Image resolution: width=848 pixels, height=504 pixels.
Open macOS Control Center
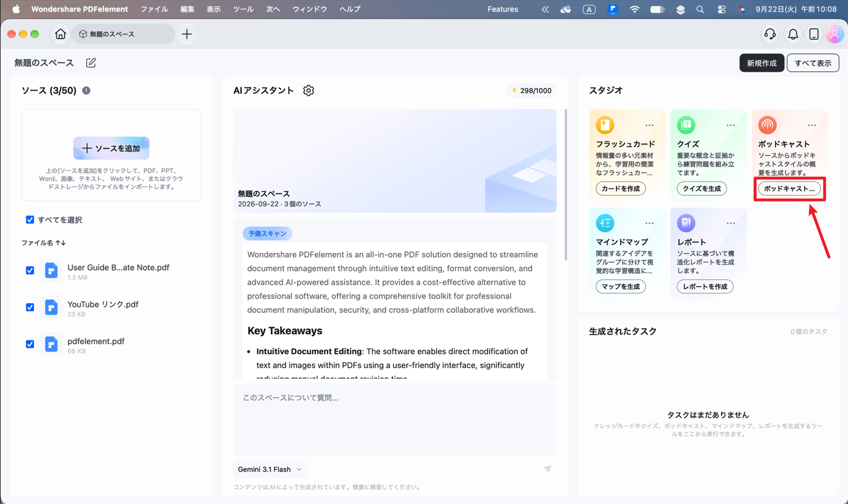coord(722,9)
